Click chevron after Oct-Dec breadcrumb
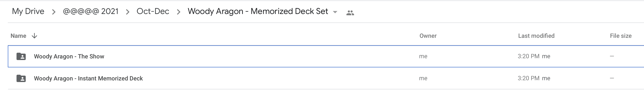Image resolution: width=644 pixels, height=110 pixels. [179, 12]
